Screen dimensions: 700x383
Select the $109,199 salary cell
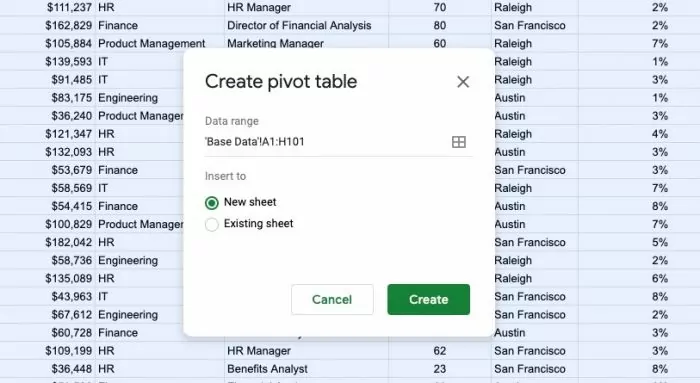47,351
